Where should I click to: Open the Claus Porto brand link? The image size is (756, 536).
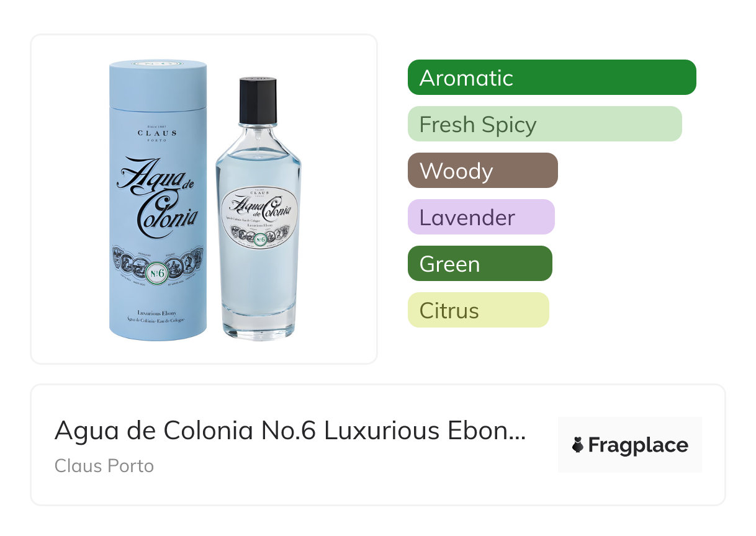(x=104, y=465)
